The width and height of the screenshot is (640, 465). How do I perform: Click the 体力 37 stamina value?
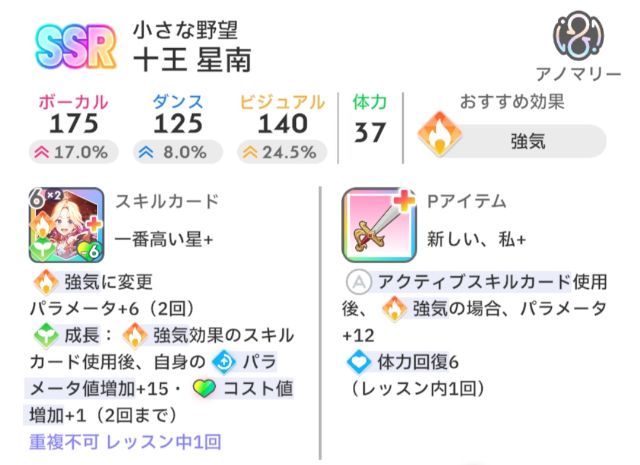tap(370, 130)
